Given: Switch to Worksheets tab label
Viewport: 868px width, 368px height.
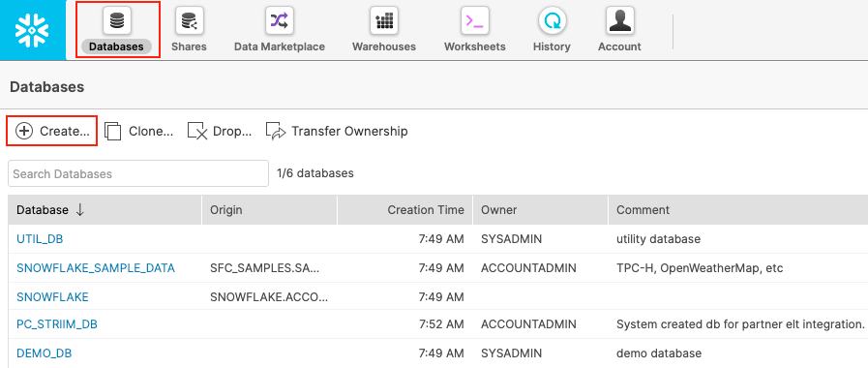Looking at the screenshot, I should [475, 46].
